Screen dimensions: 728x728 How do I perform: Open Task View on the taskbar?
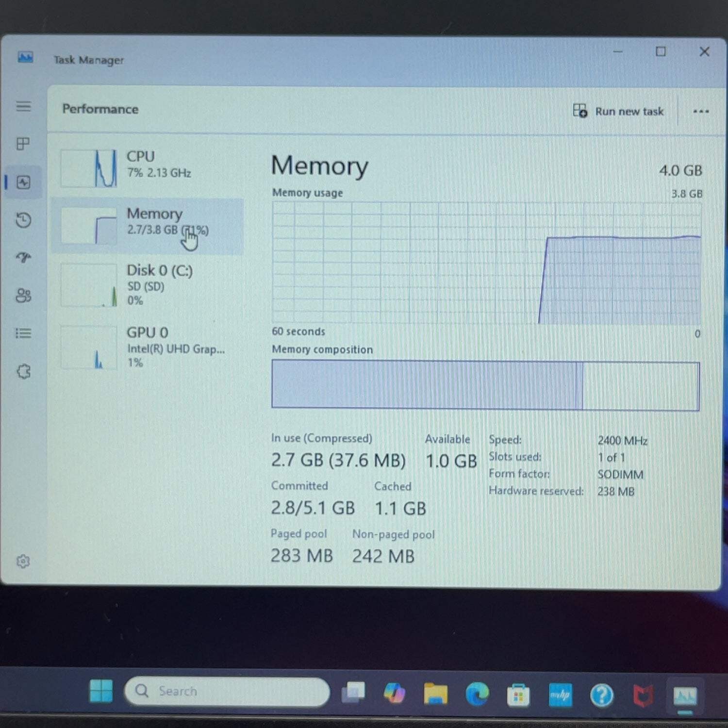click(x=353, y=693)
